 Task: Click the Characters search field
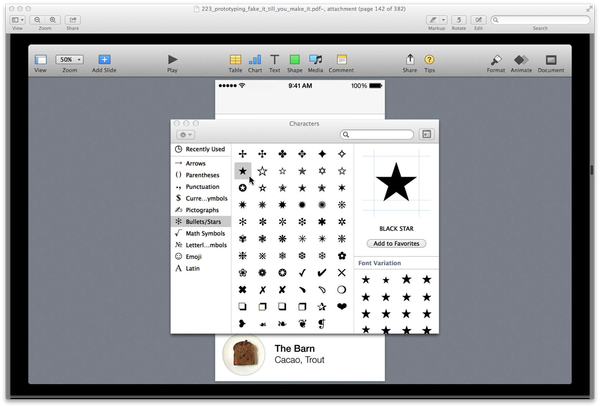[380, 134]
